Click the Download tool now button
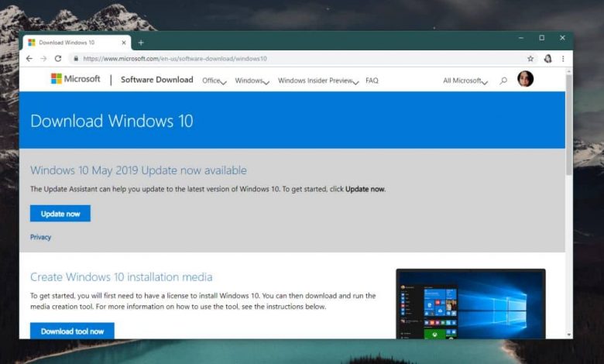Image resolution: width=604 pixels, height=364 pixels. click(72, 331)
